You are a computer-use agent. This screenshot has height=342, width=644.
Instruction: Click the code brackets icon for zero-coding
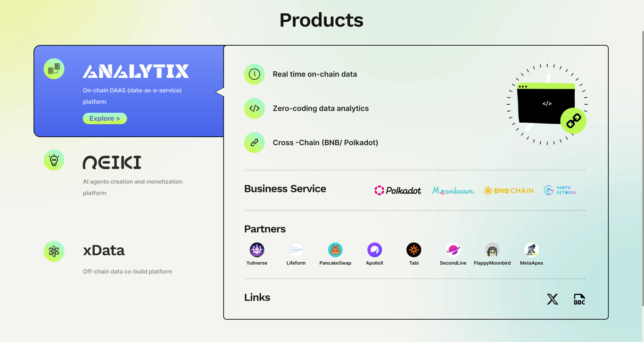coord(255,108)
